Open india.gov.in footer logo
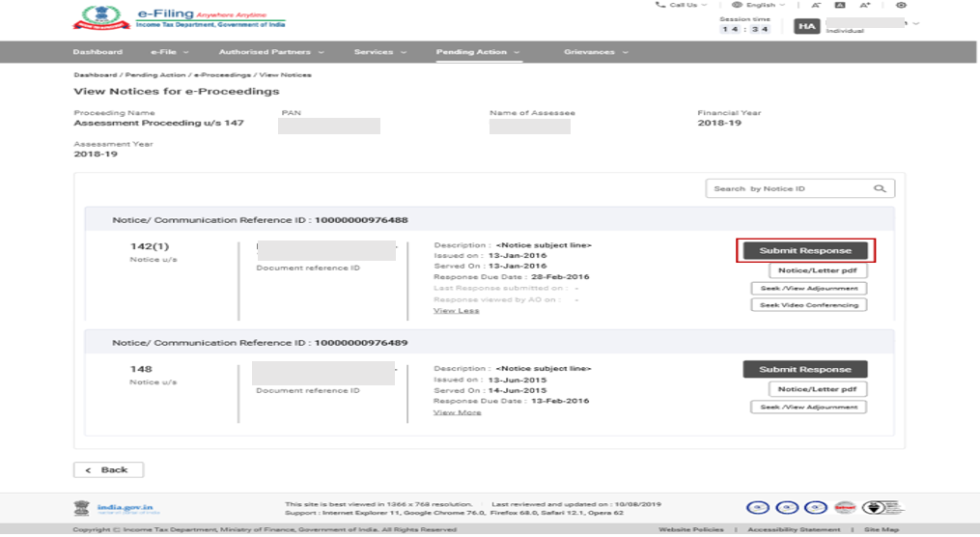The height and width of the screenshot is (537, 980). click(x=115, y=509)
